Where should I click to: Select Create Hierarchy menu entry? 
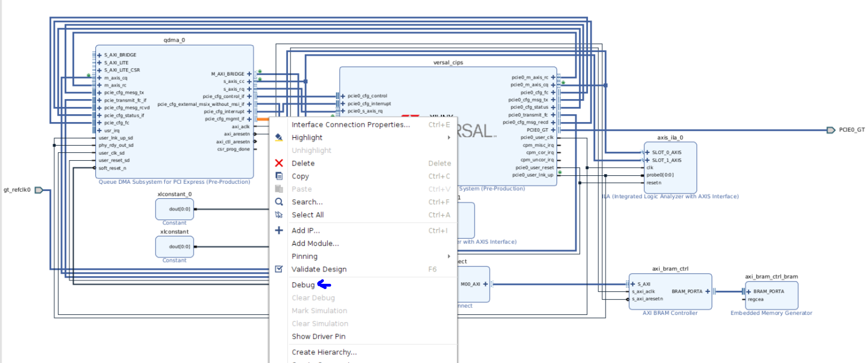(x=324, y=352)
